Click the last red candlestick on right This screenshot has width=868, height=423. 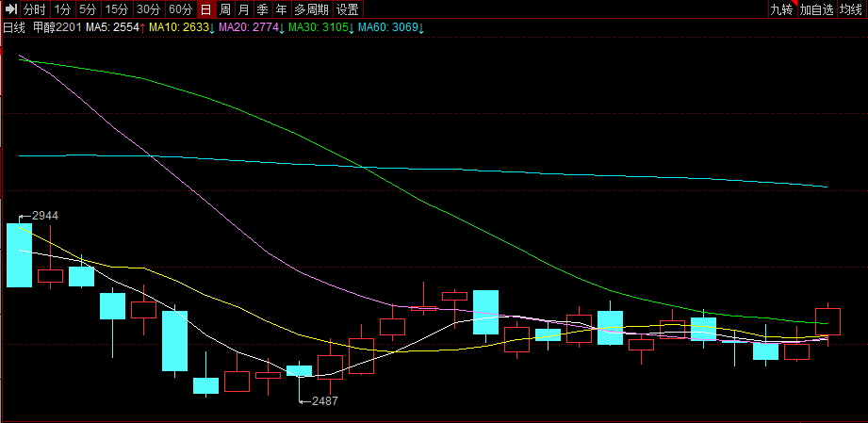[x=827, y=321]
